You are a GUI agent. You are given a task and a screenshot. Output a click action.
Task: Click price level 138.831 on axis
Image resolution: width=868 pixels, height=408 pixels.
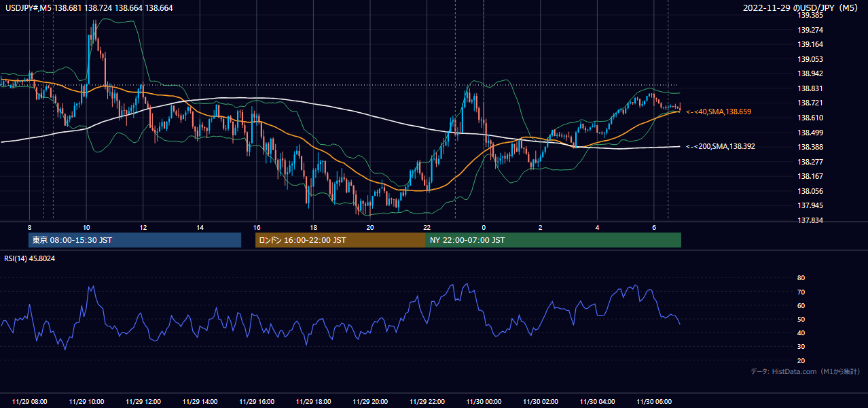pyautogui.click(x=810, y=88)
